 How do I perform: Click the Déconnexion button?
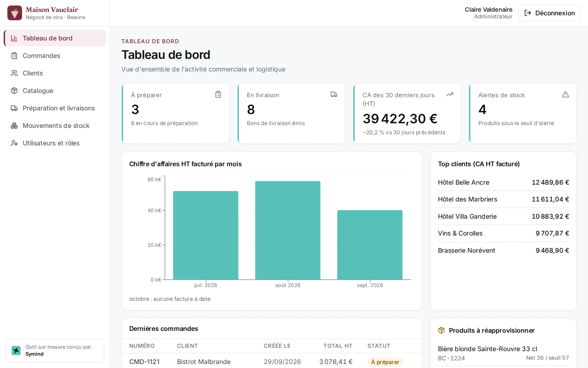click(549, 13)
